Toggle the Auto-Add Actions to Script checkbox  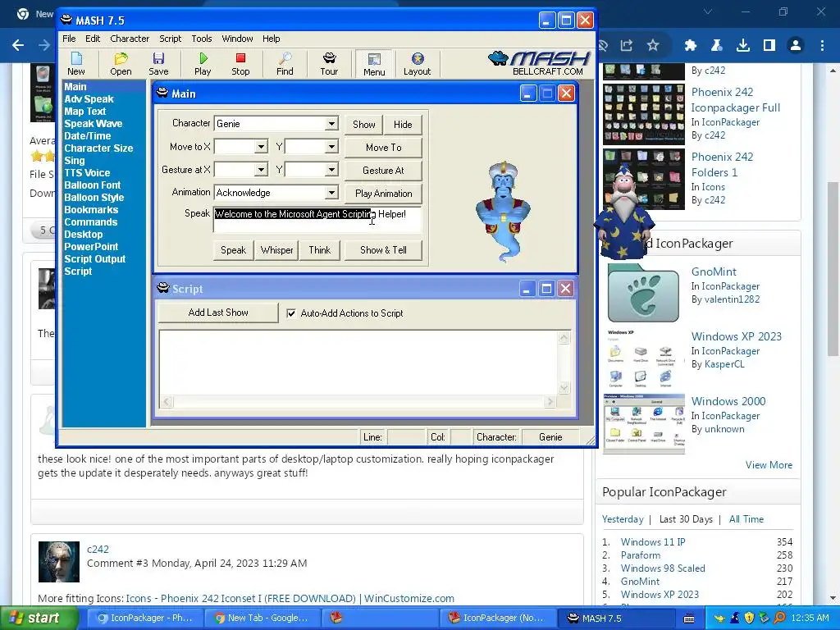pos(291,313)
